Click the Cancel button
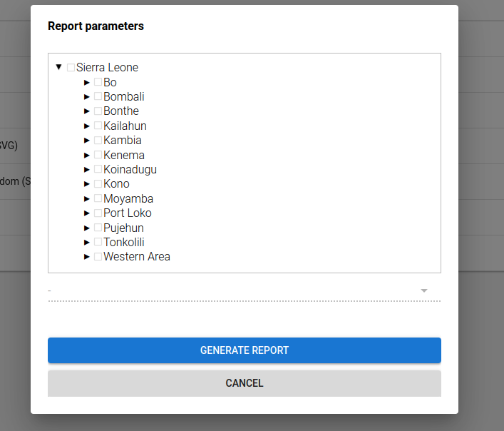 pyautogui.click(x=245, y=383)
